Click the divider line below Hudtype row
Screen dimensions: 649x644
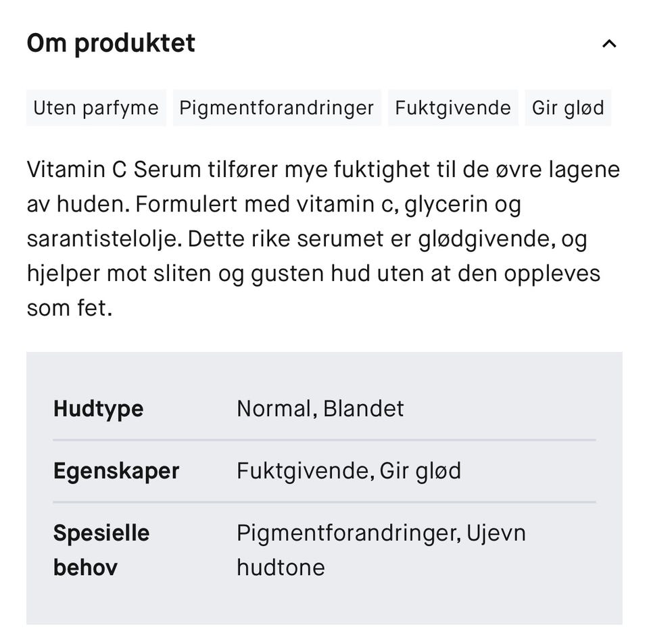324,440
